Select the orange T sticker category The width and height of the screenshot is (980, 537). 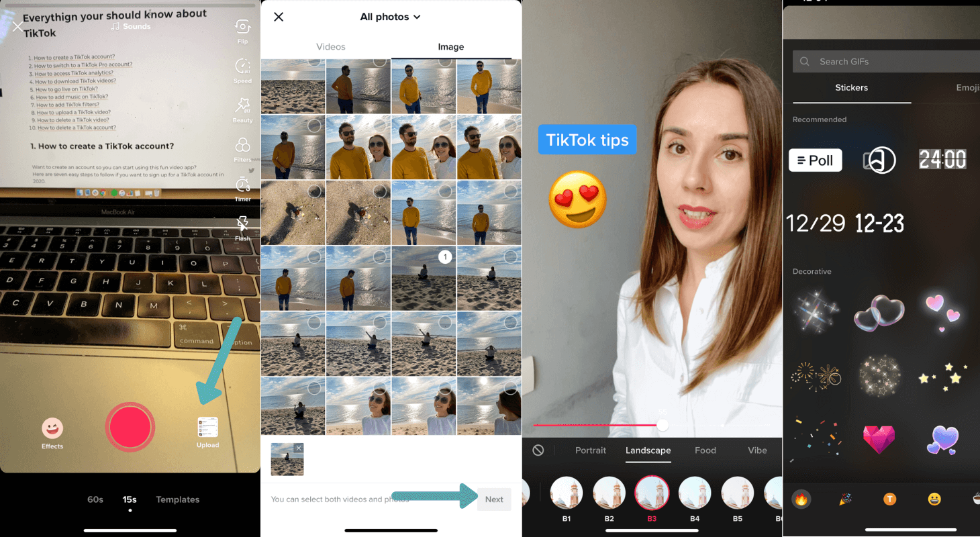click(x=889, y=499)
